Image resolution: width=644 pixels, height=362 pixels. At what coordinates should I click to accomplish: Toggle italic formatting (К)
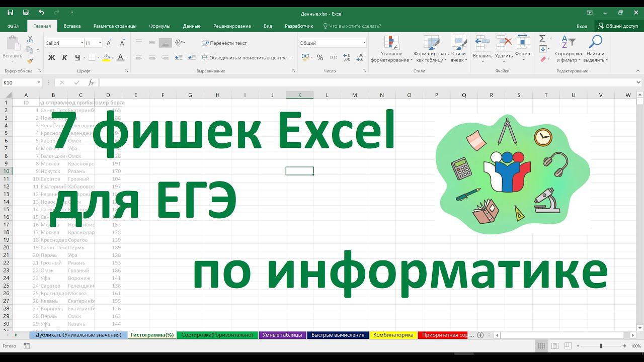64,58
